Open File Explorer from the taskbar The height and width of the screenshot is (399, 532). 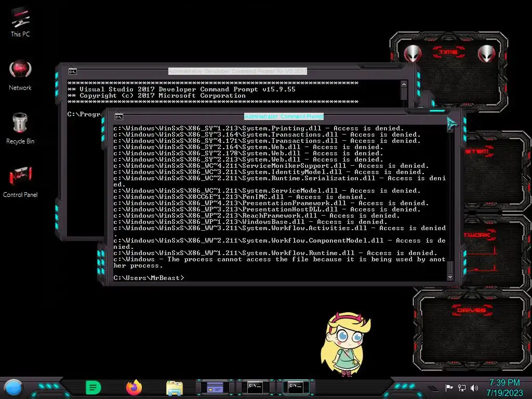pos(175,388)
